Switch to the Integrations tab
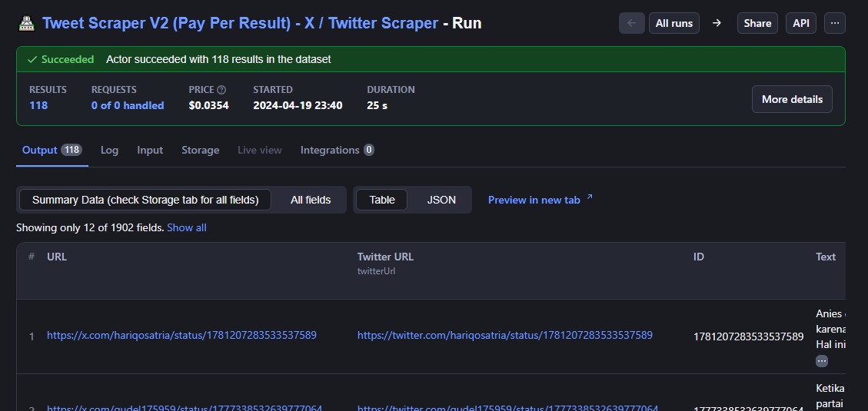This screenshot has height=411, width=868. 337,151
